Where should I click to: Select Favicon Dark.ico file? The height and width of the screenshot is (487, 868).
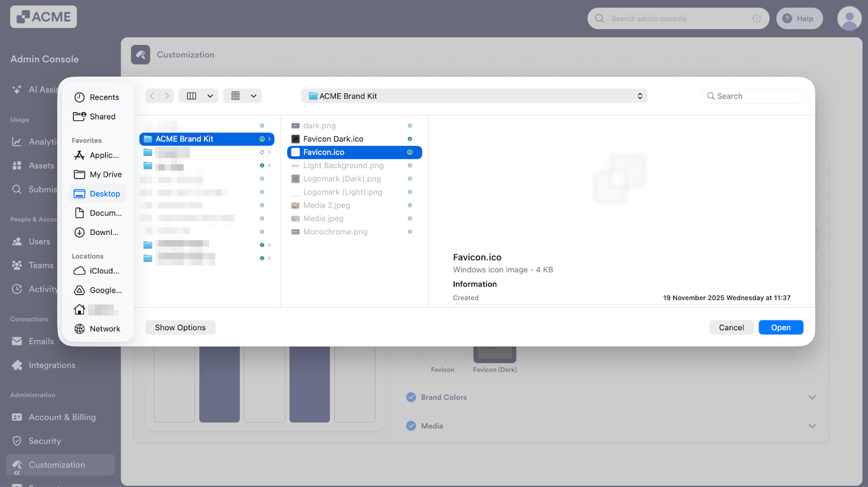[354, 139]
